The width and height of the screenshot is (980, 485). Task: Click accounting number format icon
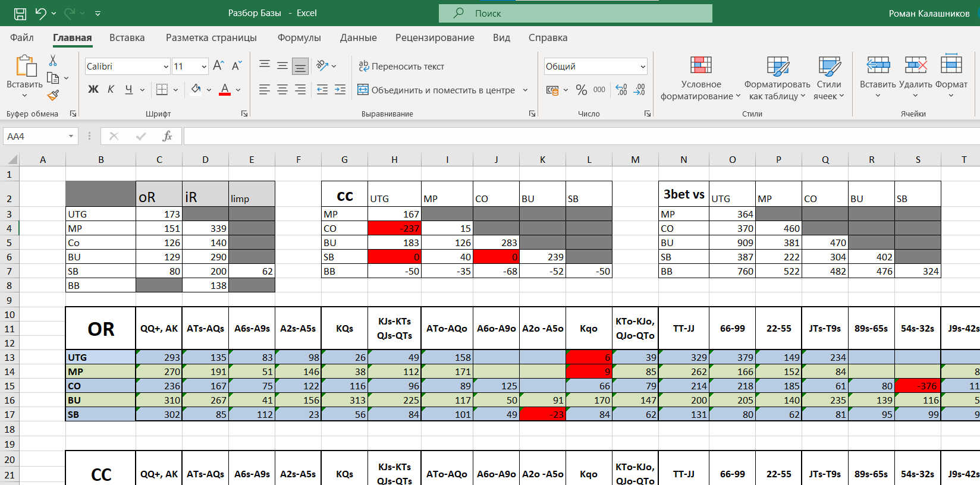coord(552,90)
